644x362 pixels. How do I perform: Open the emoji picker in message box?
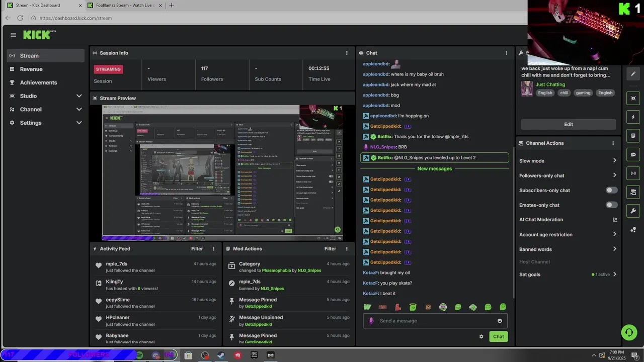(x=500, y=321)
